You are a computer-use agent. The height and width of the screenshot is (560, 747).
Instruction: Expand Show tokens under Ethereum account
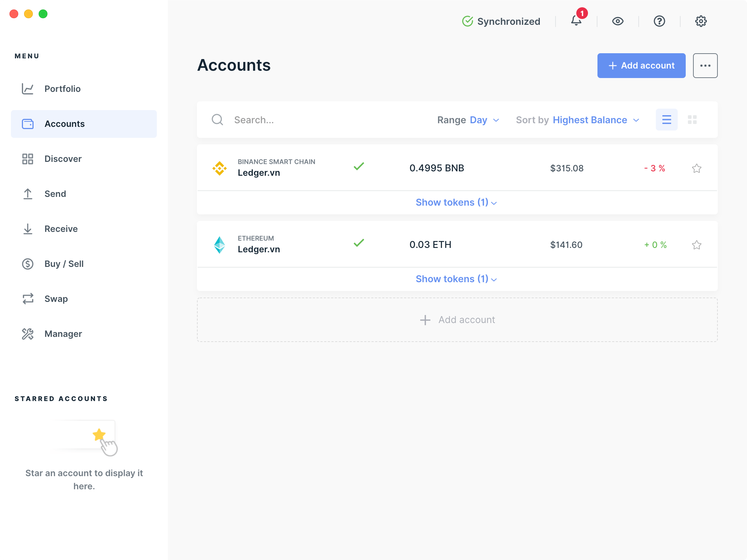tap(456, 279)
